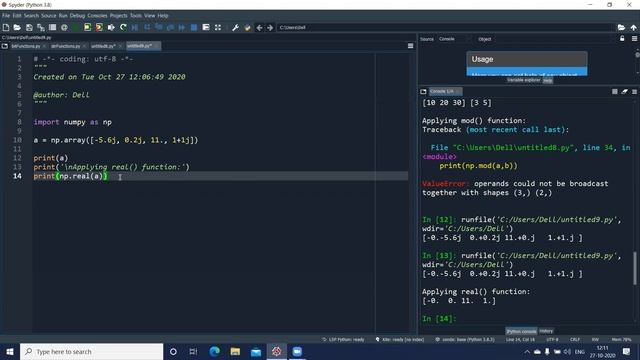The height and width of the screenshot is (360, 640).
Task: Click taskbar search box
Action: (91, 351)
